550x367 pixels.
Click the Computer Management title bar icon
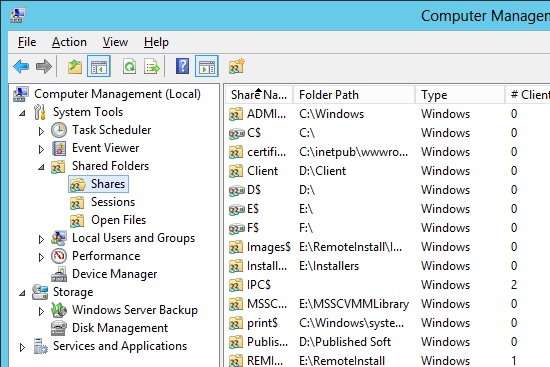[x=18, y=15]
